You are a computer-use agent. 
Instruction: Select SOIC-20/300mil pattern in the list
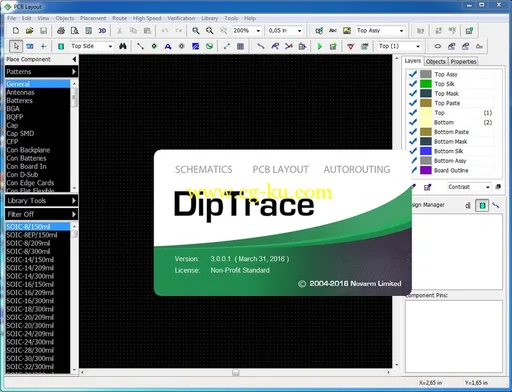(30, 325)
